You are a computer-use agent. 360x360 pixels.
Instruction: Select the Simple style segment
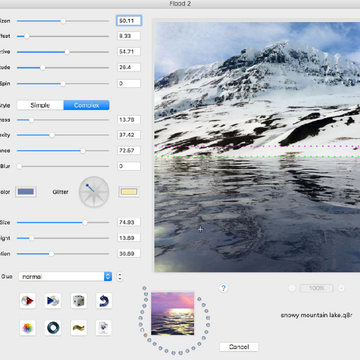click(x=40, y=105)
